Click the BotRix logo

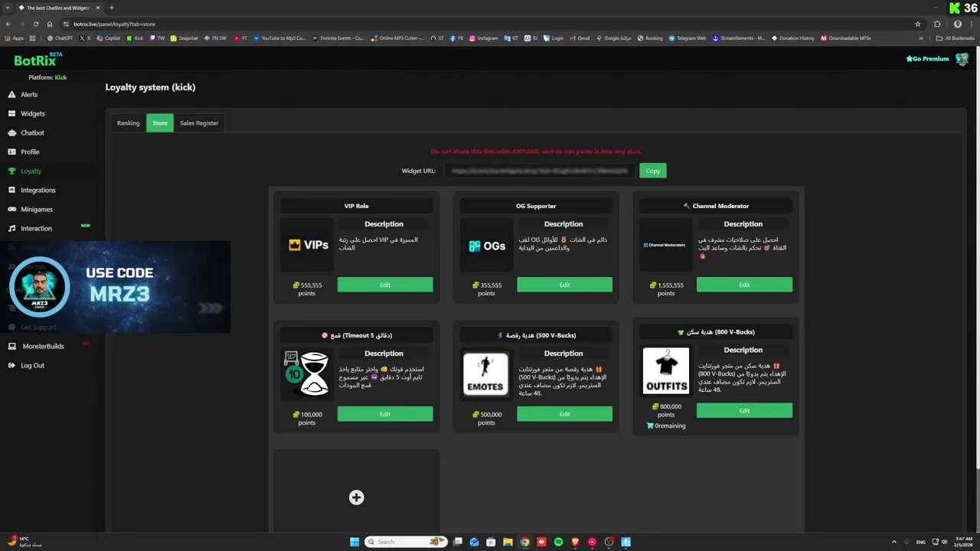pos(38,60)
